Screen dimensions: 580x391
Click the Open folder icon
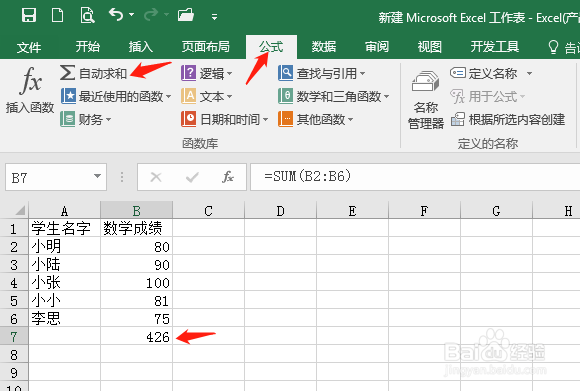click(186, 15)
